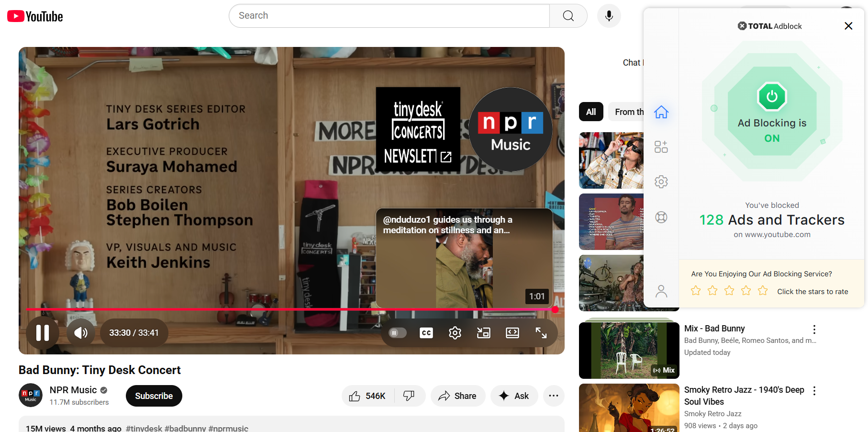Open the Mix - Bad Bunny title
Viewport: 868px width, 432px height.
[714, 329]
